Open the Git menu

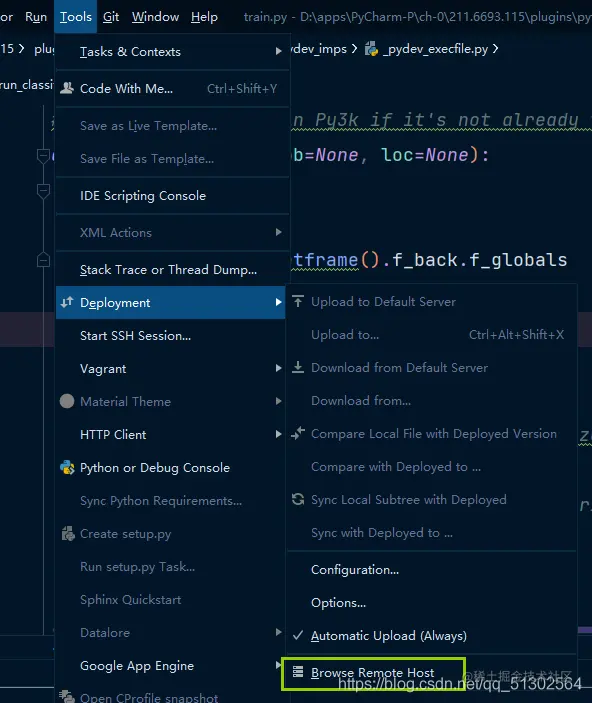111,17
